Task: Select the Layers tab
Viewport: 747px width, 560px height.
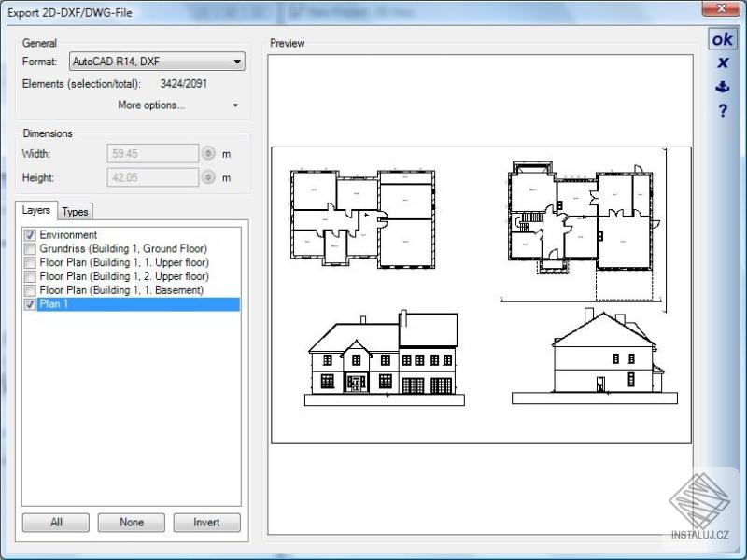Action: pyautogui.click(x=36, y=211)
